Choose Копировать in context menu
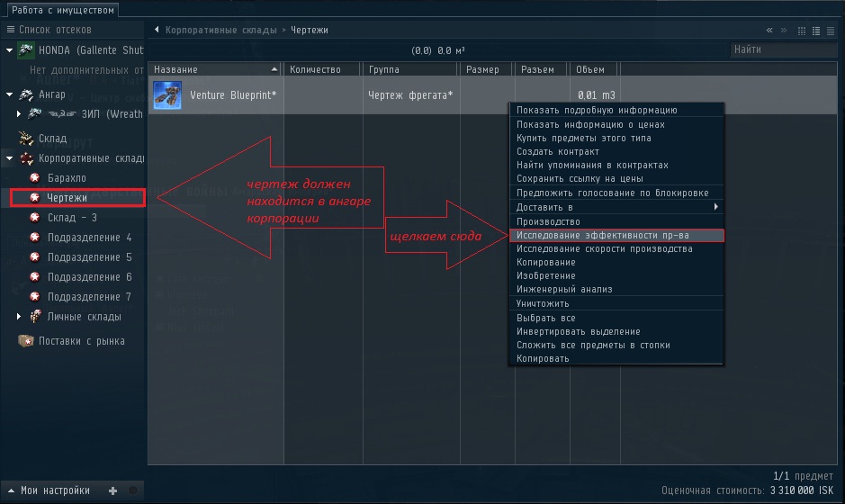The image size is (845, 504). (x=616, y=358)
